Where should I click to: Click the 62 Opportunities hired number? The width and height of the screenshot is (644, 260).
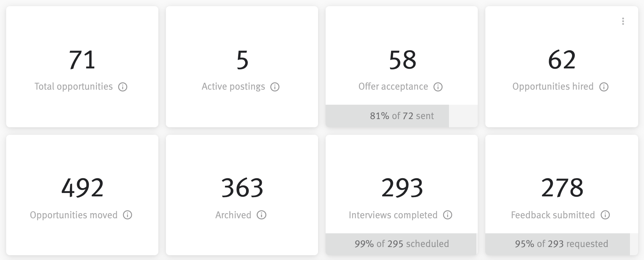pos(562,60)
